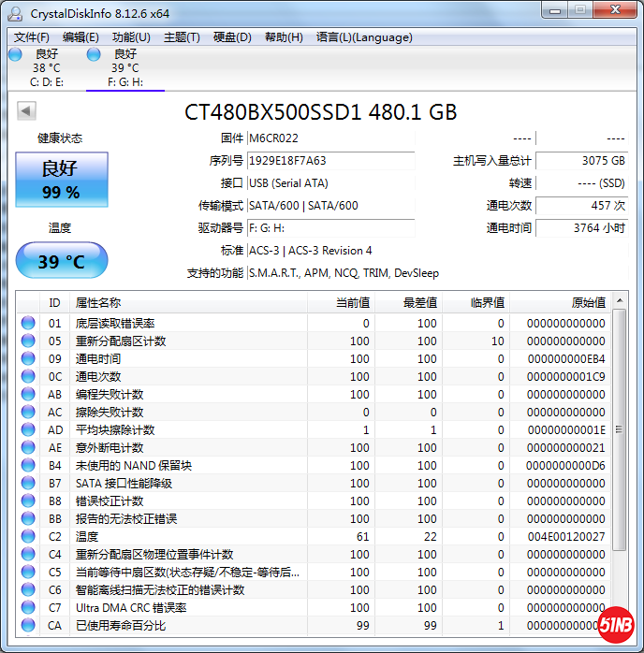This screenshot has width=644, height=653.
Task: Open the 功能(U) menu
Action: pos(131,37)
